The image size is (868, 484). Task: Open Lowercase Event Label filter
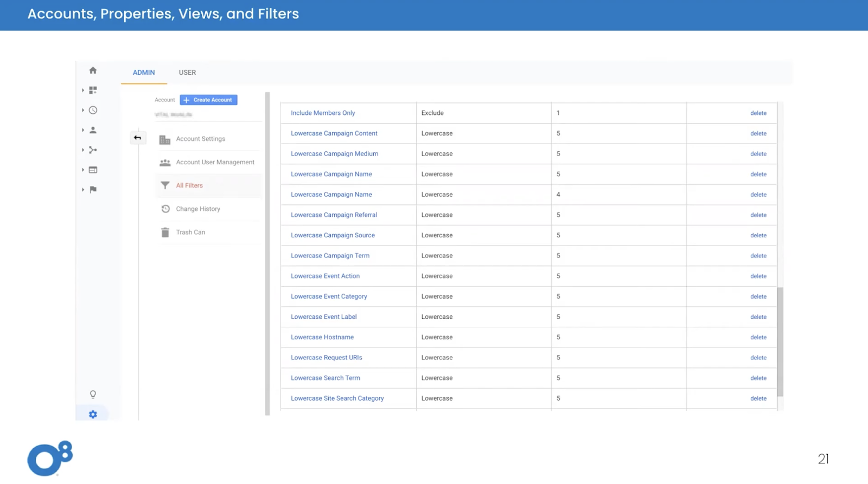(323, 317)
